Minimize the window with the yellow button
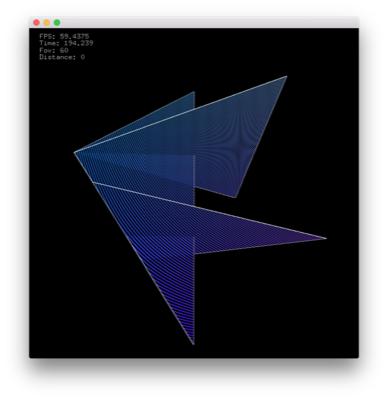Viewport: 388px width, 400px height. (x=47, y=23)
